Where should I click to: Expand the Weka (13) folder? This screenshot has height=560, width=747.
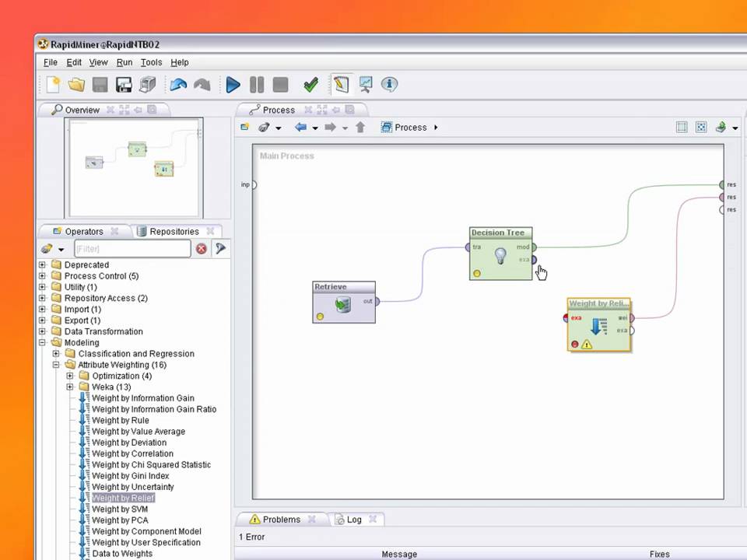(x=70, y=387)
